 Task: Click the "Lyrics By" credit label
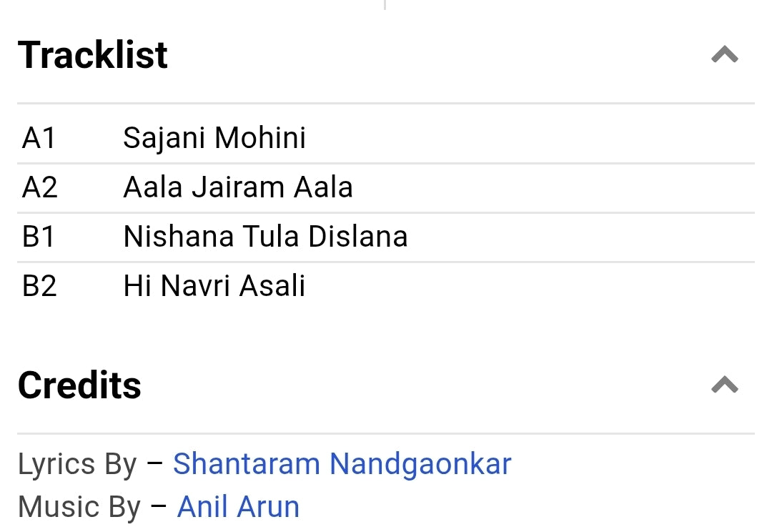click(x=77, y=465)
